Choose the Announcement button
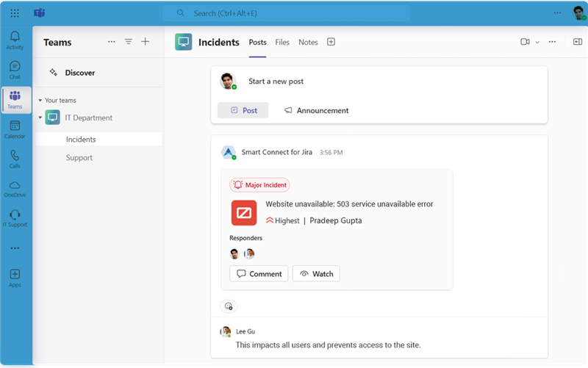The width and height of the screenshot is (588, 368). point(317,111)
